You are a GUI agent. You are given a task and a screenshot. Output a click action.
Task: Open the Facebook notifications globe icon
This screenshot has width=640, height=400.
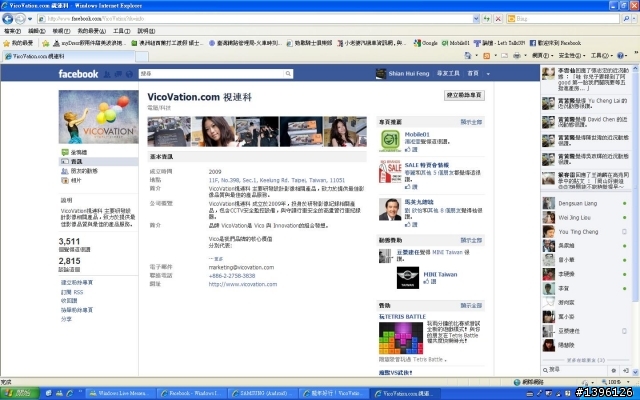[129, 74]
